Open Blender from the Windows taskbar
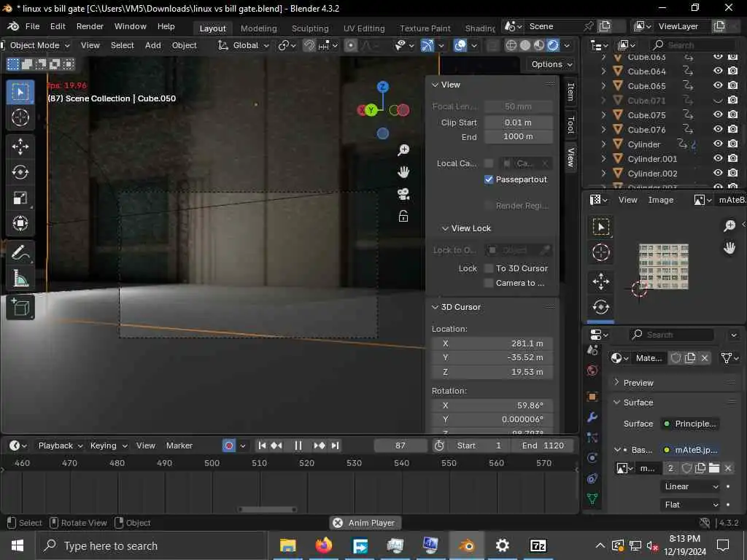Screen dimensions: 747x560 pos(466,545)
